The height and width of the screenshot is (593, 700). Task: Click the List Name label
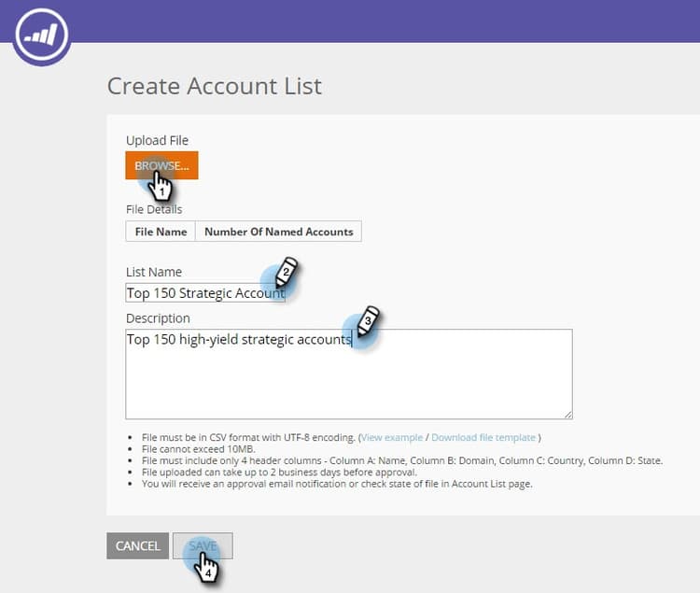coord(154,272)
